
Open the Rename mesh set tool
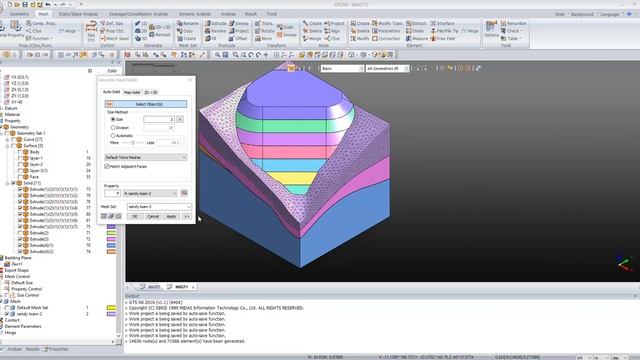pos(188,23)
